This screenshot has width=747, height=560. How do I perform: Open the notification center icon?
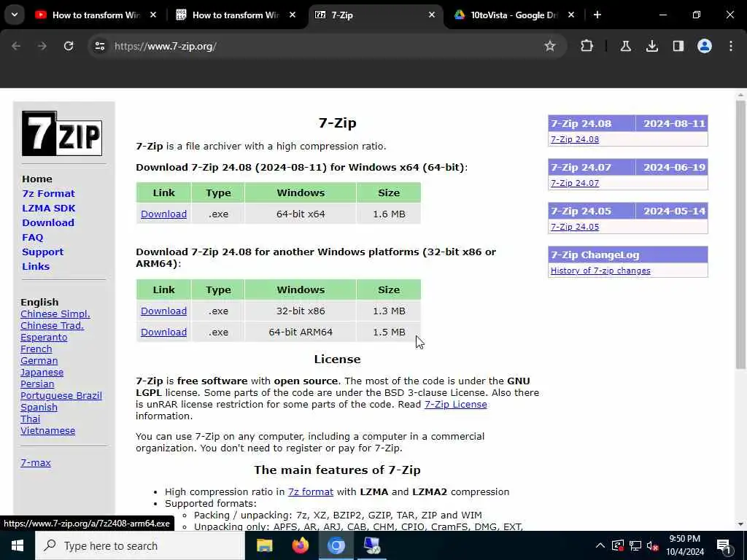724,546
